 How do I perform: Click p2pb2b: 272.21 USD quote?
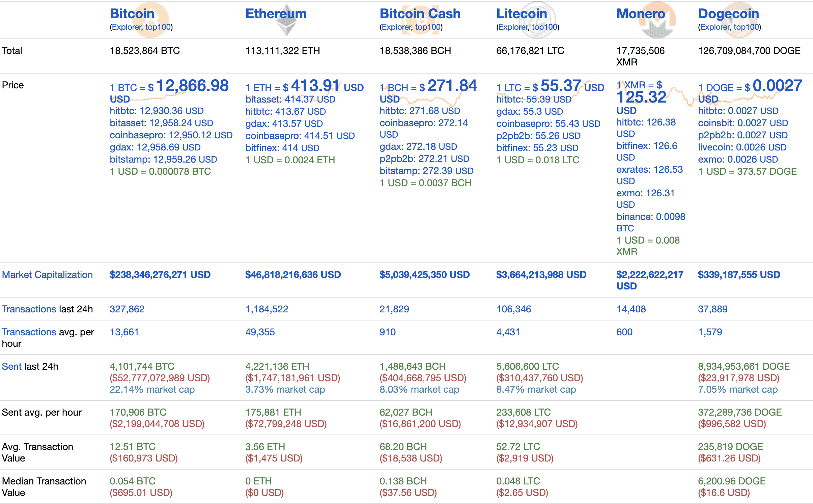tap(424, 159)
